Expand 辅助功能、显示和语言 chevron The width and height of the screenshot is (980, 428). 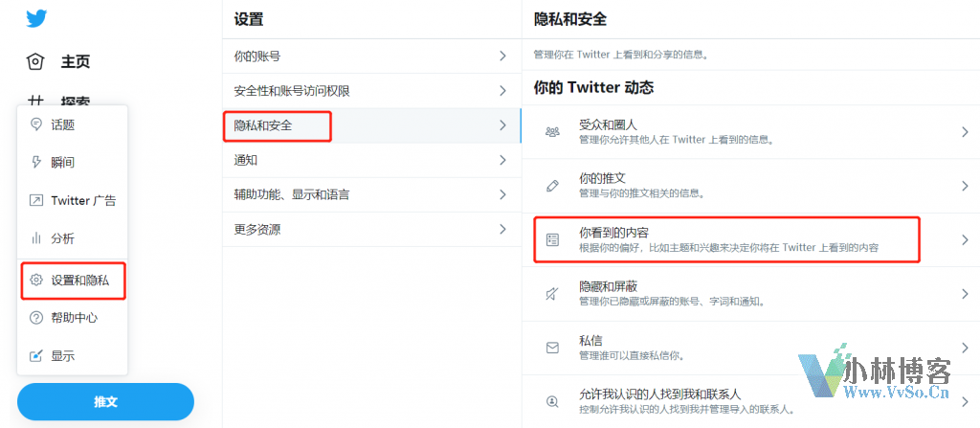(x=502, y=194)
